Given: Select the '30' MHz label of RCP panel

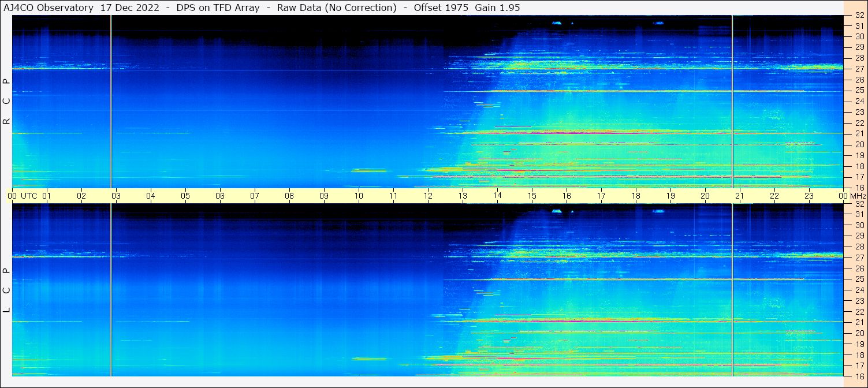Looking at the screenshot, I should pyautogui.click(x=859, y=36).
